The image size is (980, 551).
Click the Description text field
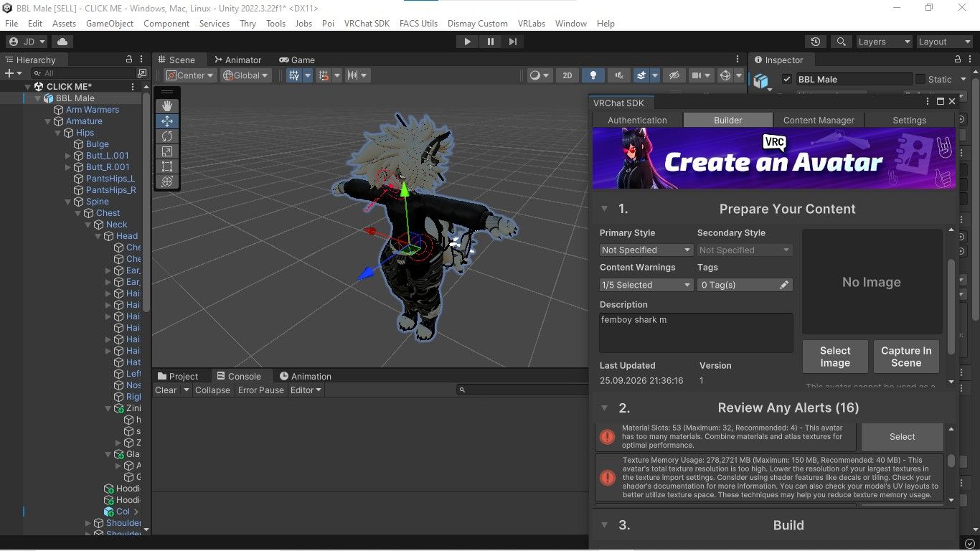click(696, 332)
